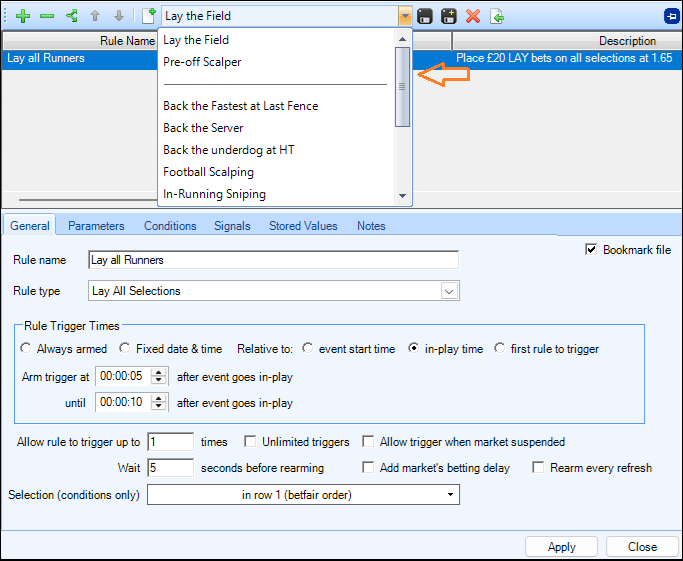The height and width of the screenshot is (561, 683).
Task: Open the Rule type dropdown
Action: pyautogui.click(x=449, y=291)
